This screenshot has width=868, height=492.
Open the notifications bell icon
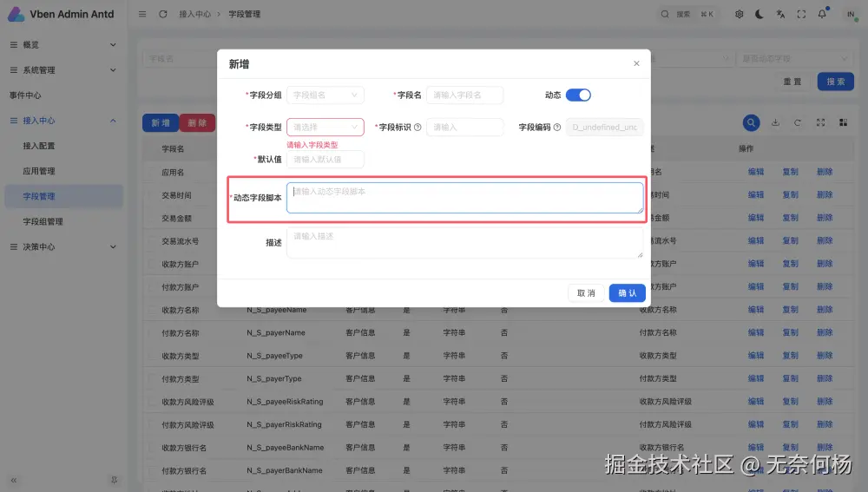(x=822, y=14)
